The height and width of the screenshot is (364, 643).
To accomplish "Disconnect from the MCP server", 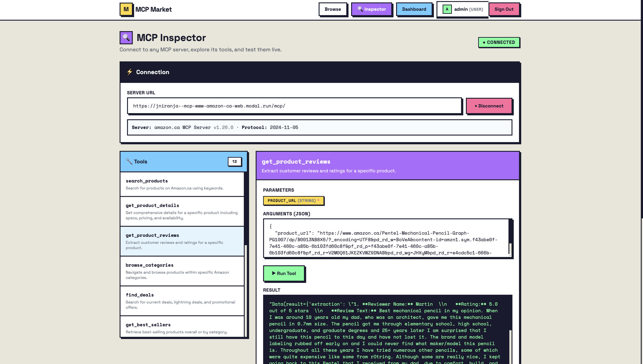I will (x=489, y=106).
